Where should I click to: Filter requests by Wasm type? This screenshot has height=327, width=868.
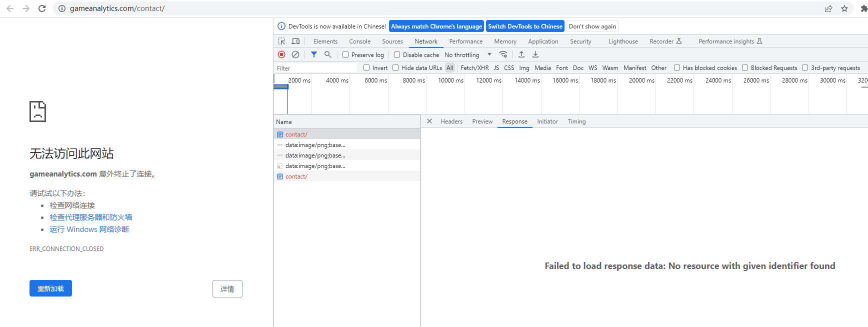click(610, 68)
